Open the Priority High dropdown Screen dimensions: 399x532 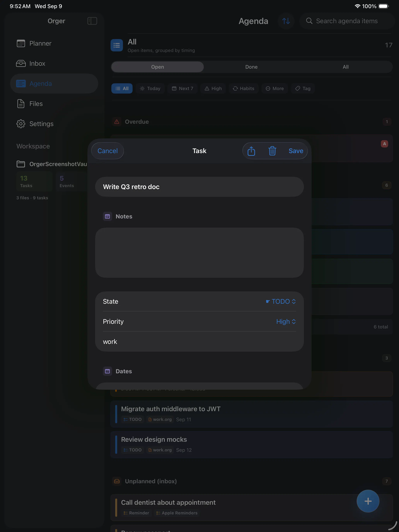[286, 321]
